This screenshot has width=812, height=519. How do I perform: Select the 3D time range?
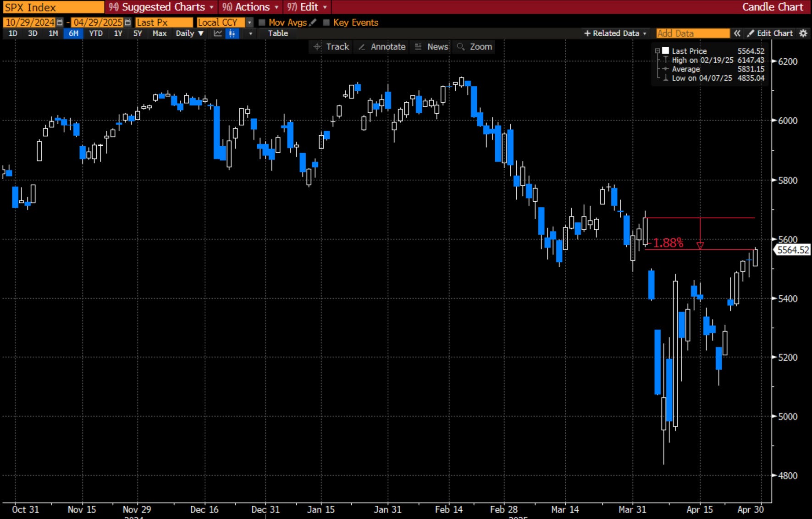pos(33,33)
